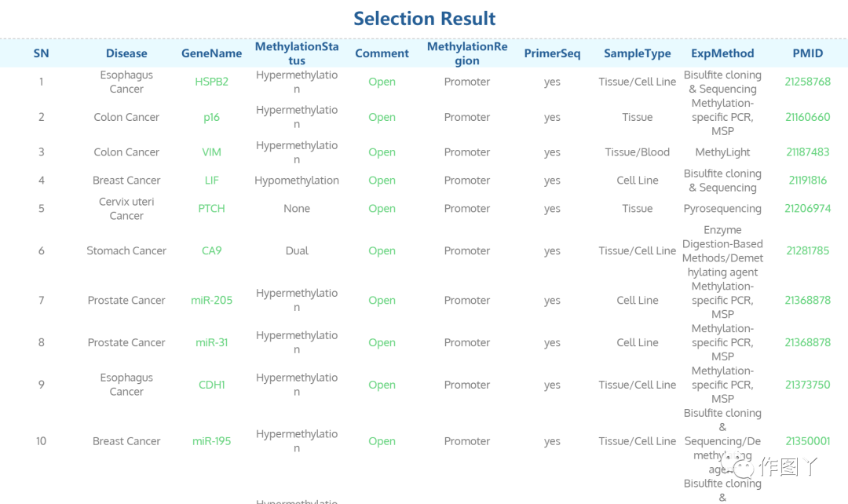This screenshot has height=504, width=848.
Task: Open PMID 21160660 for Colon Cancer
Action: coord(807,117)
